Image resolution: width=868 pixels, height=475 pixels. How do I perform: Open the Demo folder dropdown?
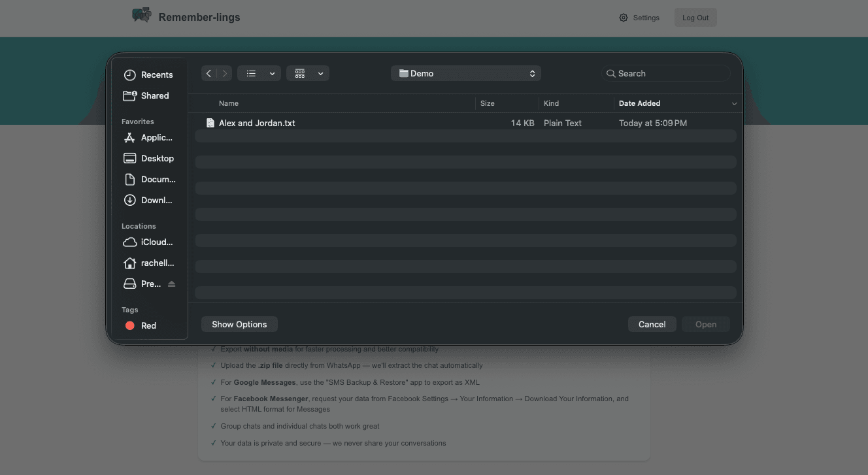[465, 73]
